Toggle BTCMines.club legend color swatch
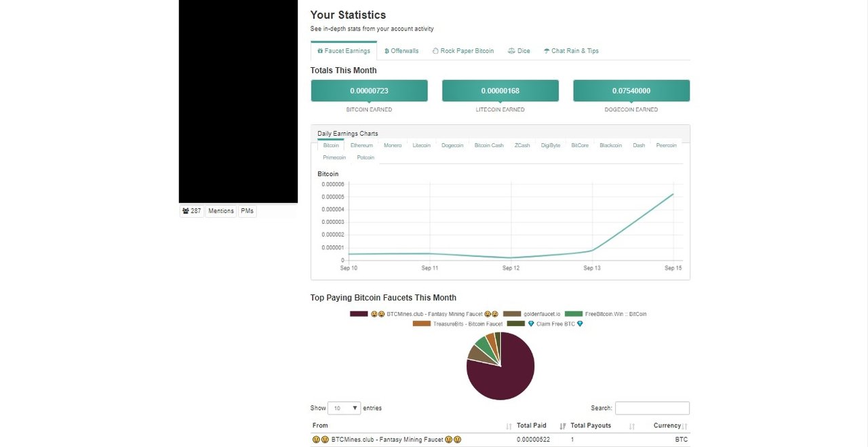Viewport: 868px width, 447px height. (359, 314)
